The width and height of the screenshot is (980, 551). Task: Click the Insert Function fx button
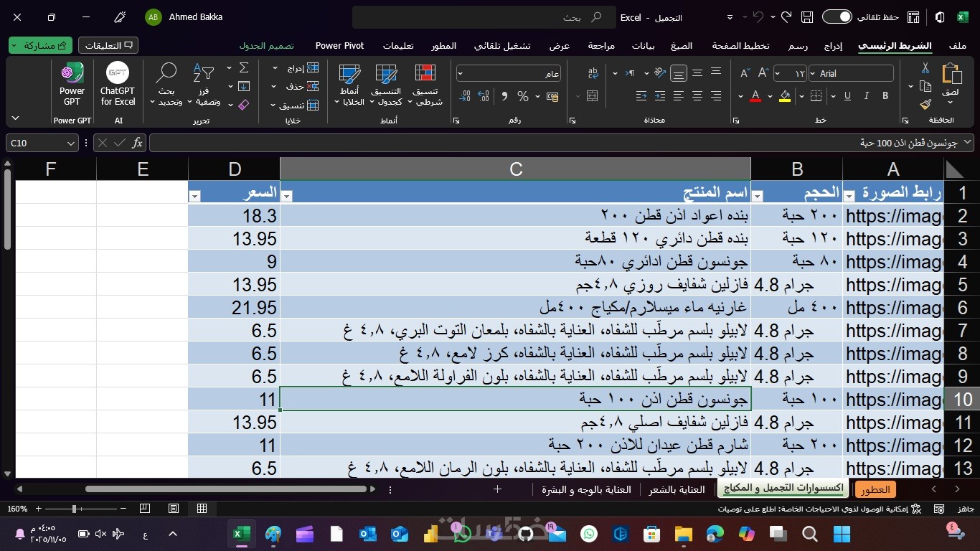pos(138,143)
